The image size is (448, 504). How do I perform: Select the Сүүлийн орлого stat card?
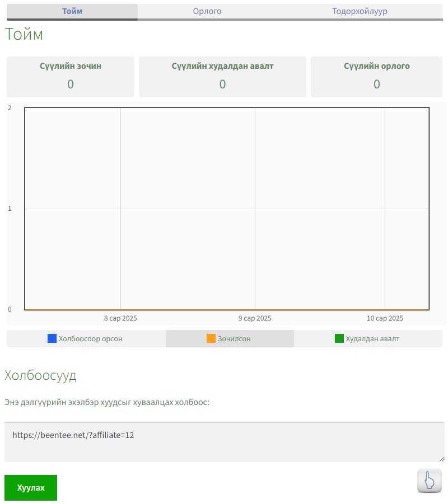tap(377, 77)
